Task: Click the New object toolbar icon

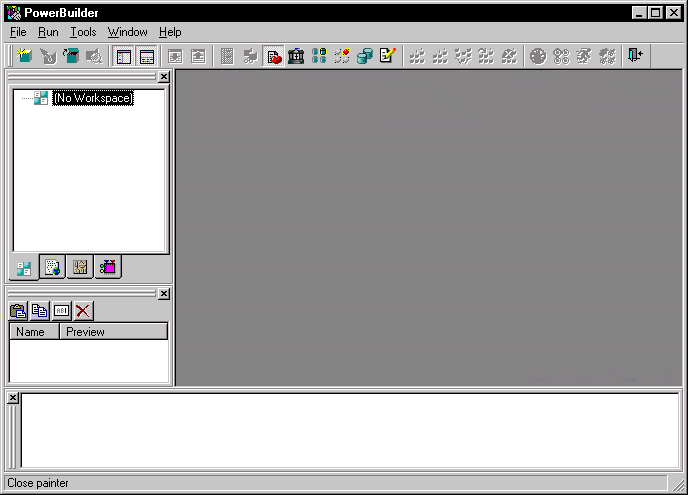Action: (x=25, y=56)
